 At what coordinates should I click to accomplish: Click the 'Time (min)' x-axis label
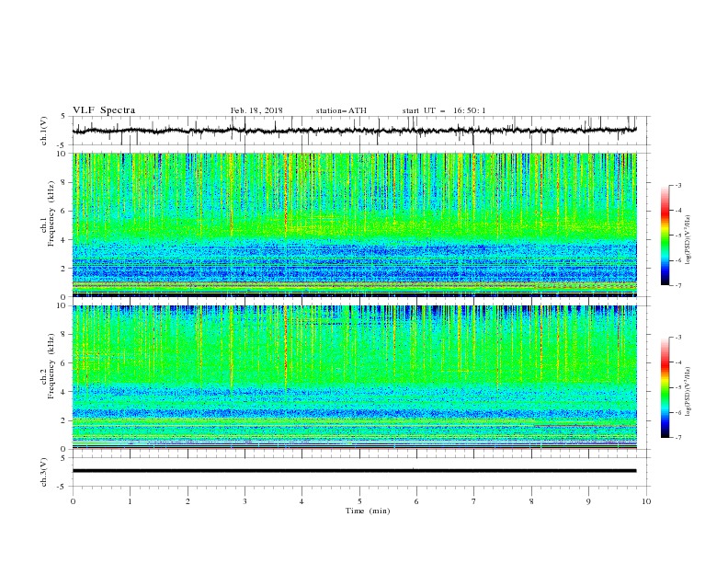(x=368, y=511)
